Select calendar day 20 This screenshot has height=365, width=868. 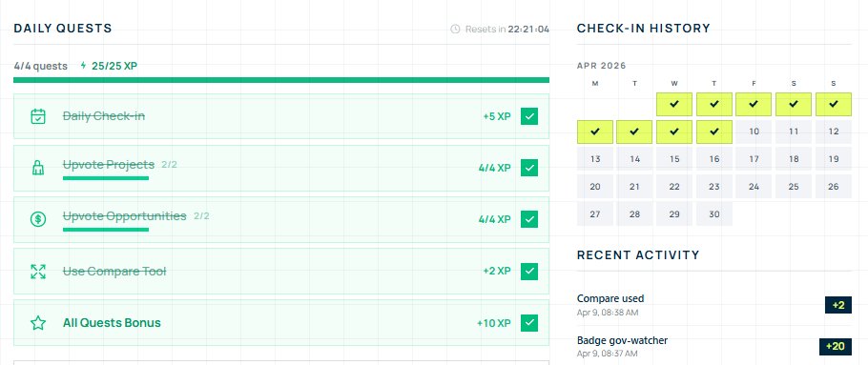595,187
